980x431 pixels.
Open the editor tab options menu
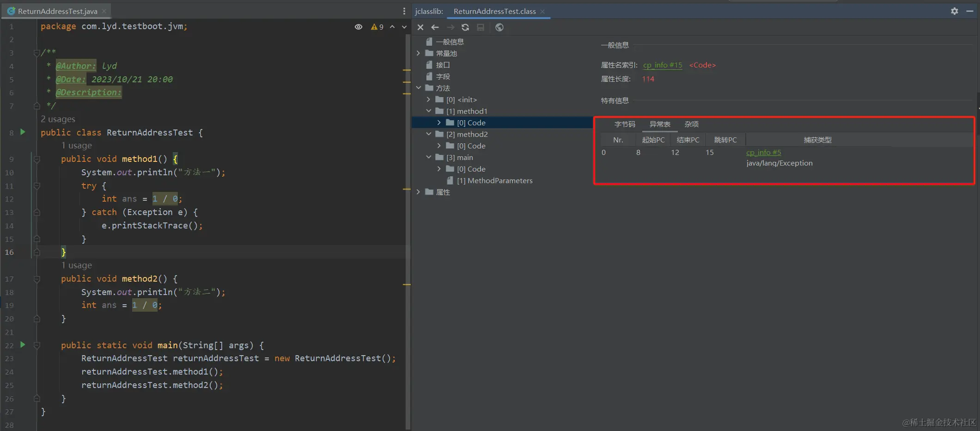tap(404, 11)
